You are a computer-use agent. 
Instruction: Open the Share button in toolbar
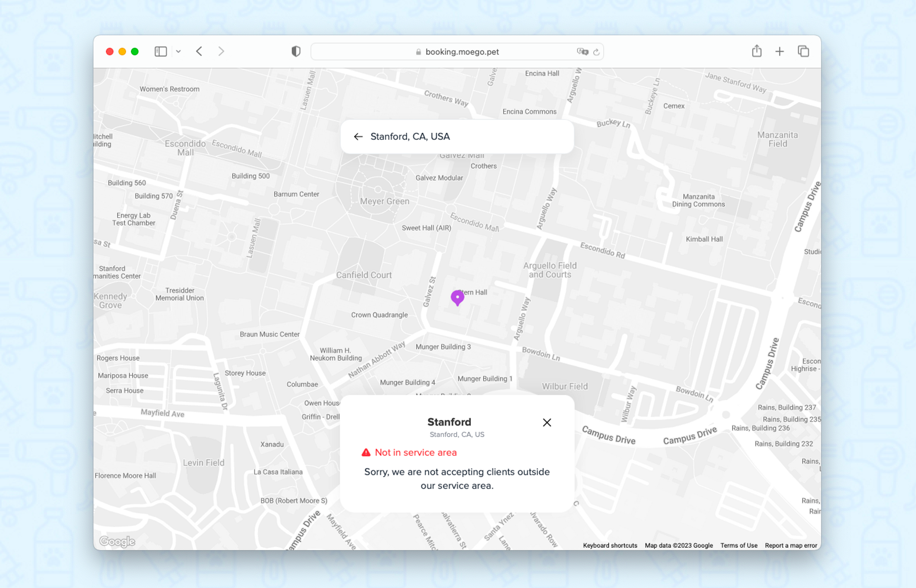click(x=757, y=51)
